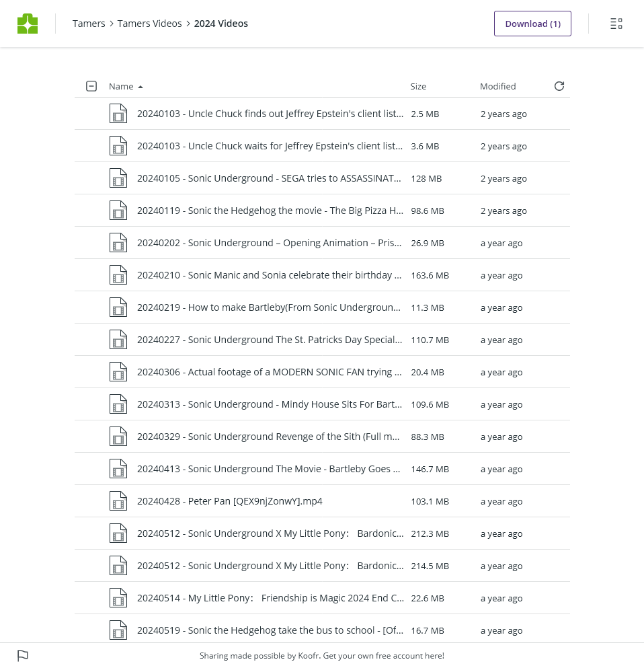644x668 pixels.
Task: Click the 128 MB size cell
Action: [x=426, y=178]
